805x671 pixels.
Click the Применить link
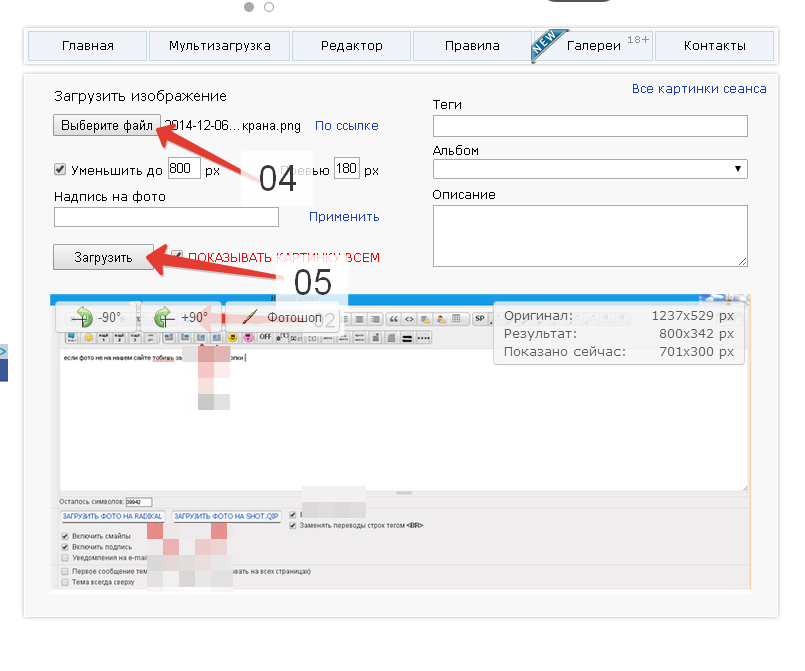click(344, 217)
